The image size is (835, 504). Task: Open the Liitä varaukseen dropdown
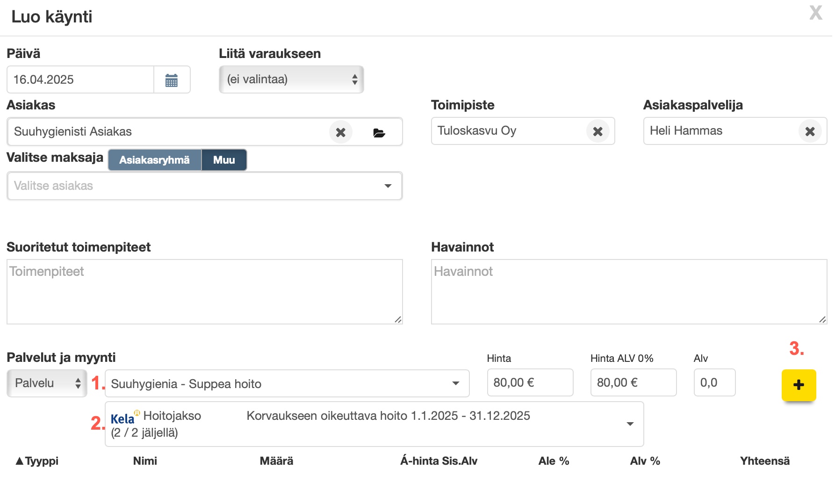pyautogui.click(x=291, y=79)
